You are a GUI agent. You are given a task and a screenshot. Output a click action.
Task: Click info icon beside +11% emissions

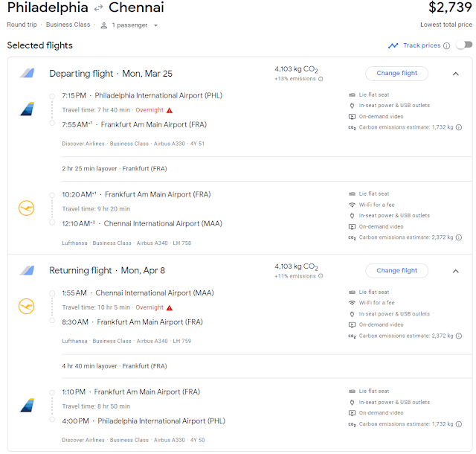[x=322, y=276]
